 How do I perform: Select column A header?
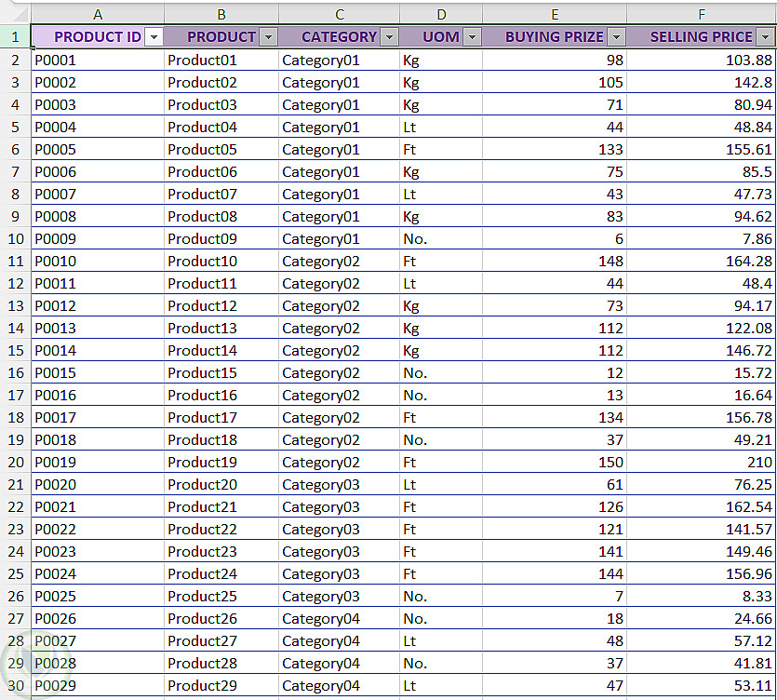[98, 14]
